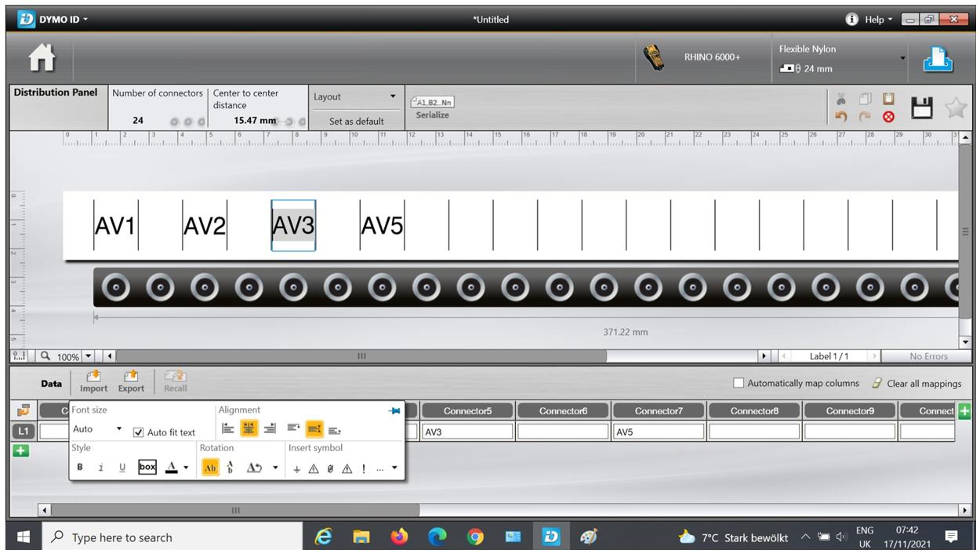This screenshot has height=557, width=980.
Task: Click the Cut scissors icon
Action: click(x=840, y=99)
